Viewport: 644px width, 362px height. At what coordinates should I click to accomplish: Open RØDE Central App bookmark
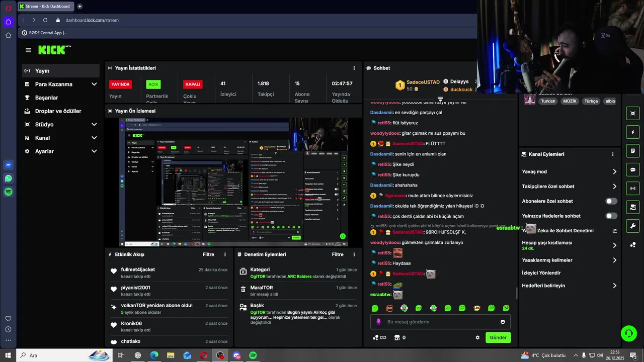point(44,33)
